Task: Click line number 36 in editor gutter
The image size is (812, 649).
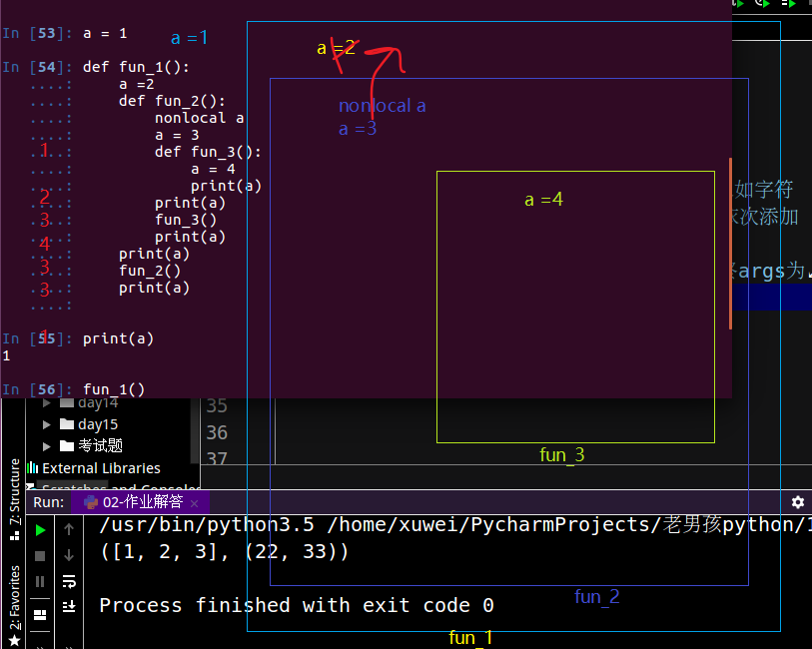Action: pyautogui.click(x=217, y=432)
